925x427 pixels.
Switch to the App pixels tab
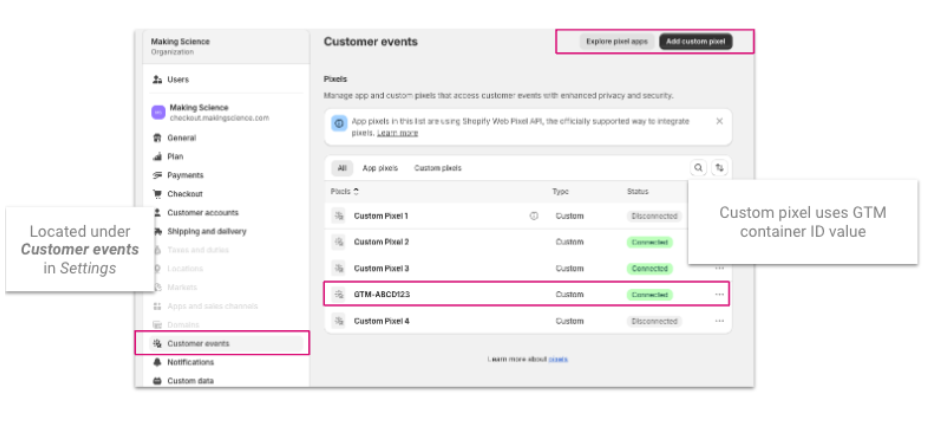[x=380, y=168]
